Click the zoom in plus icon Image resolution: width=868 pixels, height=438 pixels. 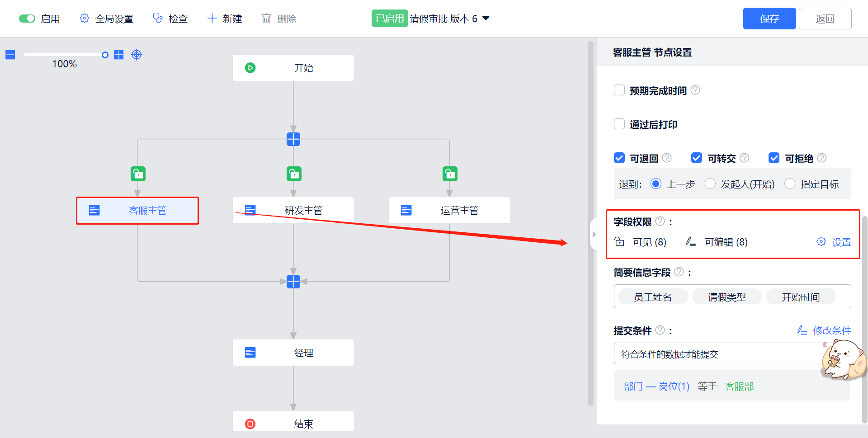coord(119,55)
